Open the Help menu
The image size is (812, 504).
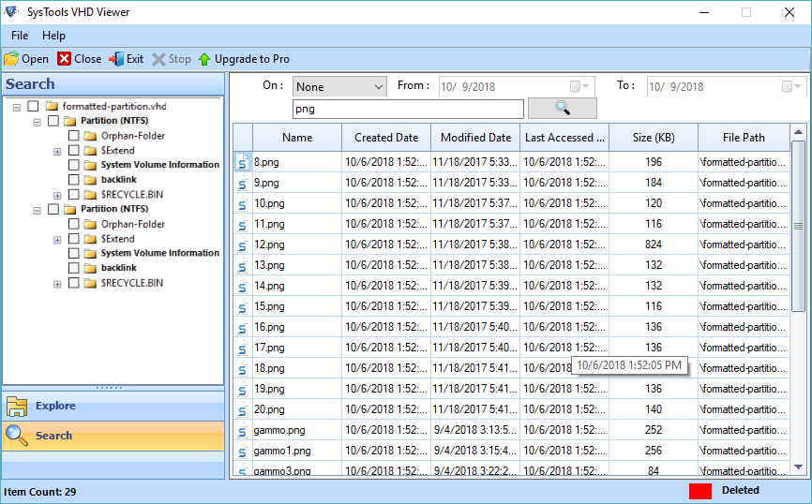pos(53,36)
